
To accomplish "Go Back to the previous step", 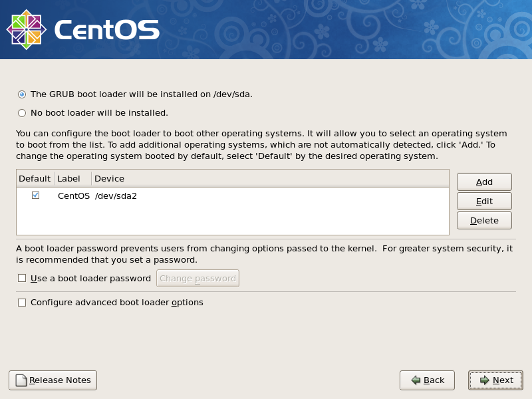I will [427, 380].
